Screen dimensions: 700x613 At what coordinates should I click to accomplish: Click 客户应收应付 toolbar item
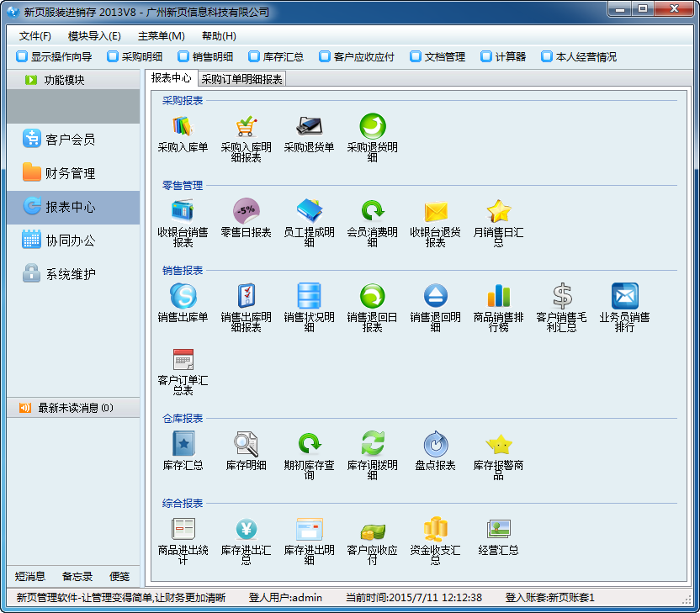(x=357, y=56)
